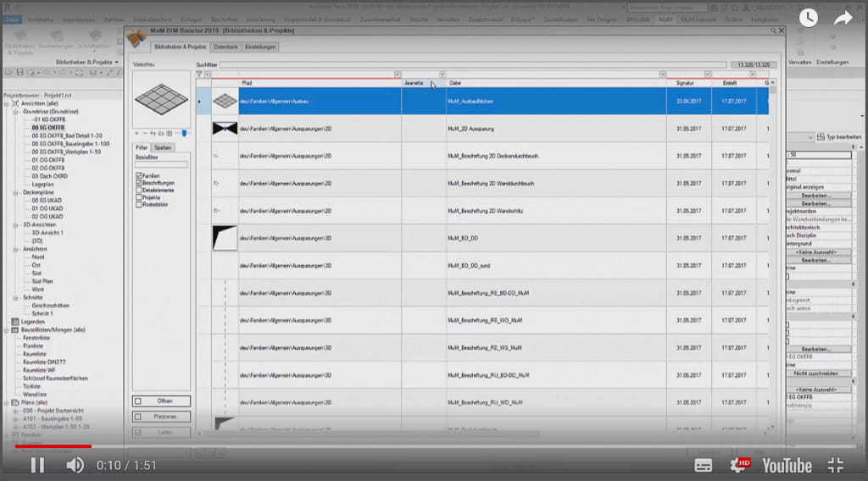Screen dimensions: 868x481
Task: Open video on YouTube via logo
Action: point(786,465)
